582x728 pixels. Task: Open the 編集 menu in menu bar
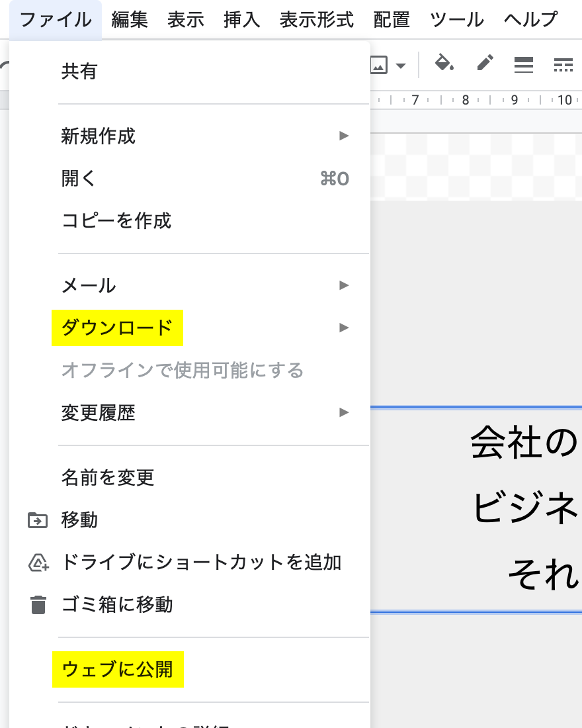130,20
